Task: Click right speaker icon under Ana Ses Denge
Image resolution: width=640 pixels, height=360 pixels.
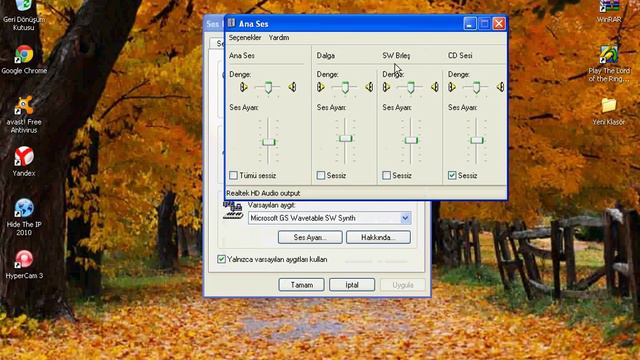Action: pyautogui.click(x=292, y=87)
